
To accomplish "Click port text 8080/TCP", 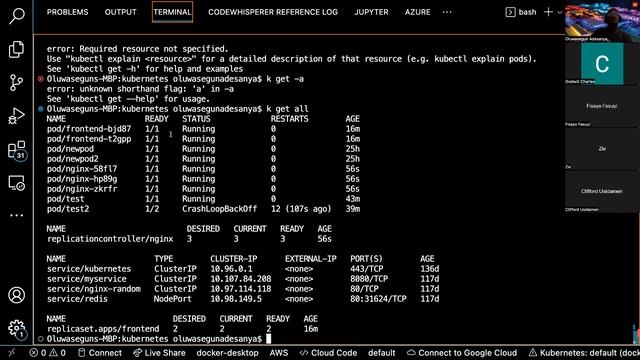I will click(369, 279).
